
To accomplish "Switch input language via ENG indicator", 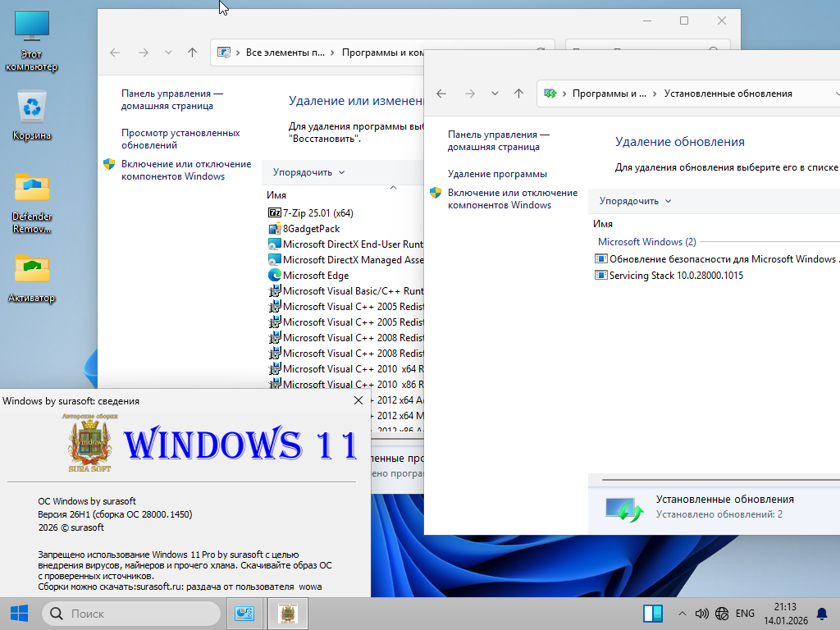I will [x=745, y=614].
